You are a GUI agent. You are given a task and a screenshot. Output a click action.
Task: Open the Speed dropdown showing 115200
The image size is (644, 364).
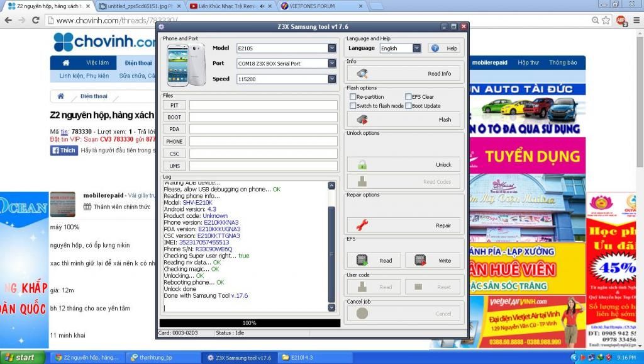pyautogui.click(x=332, y=79)
